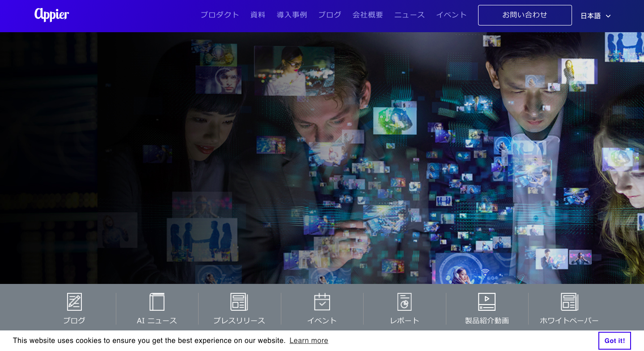Select the AI ニュース book icon
Screen dimensions: 644x351
(x=157, y=302)
